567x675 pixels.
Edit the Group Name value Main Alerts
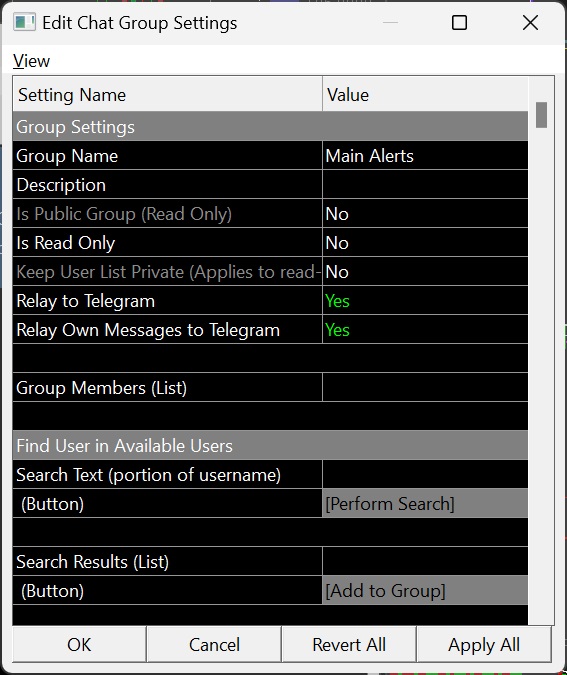tap(425, 155)
